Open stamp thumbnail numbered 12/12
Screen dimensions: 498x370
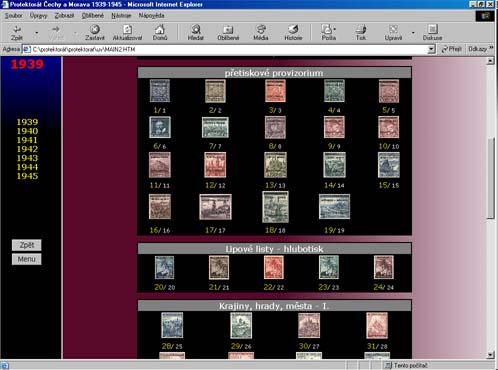tap(215, 165)
